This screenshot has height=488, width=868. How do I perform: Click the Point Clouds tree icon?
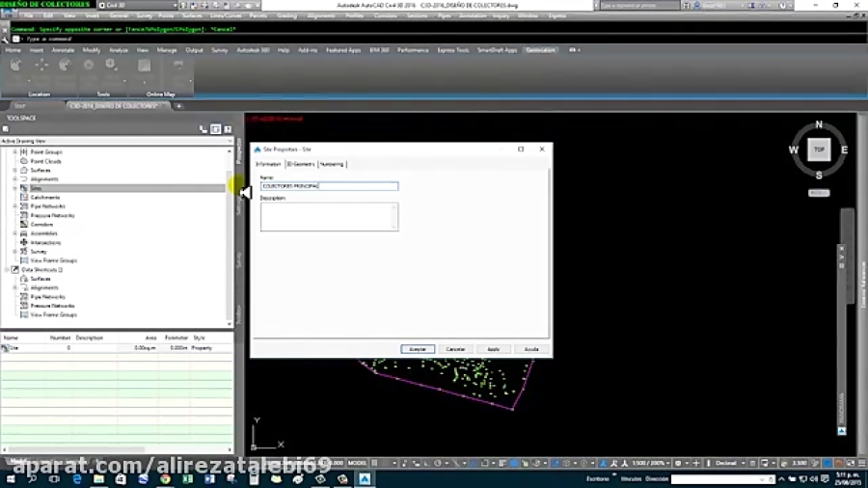coord(24,161)
